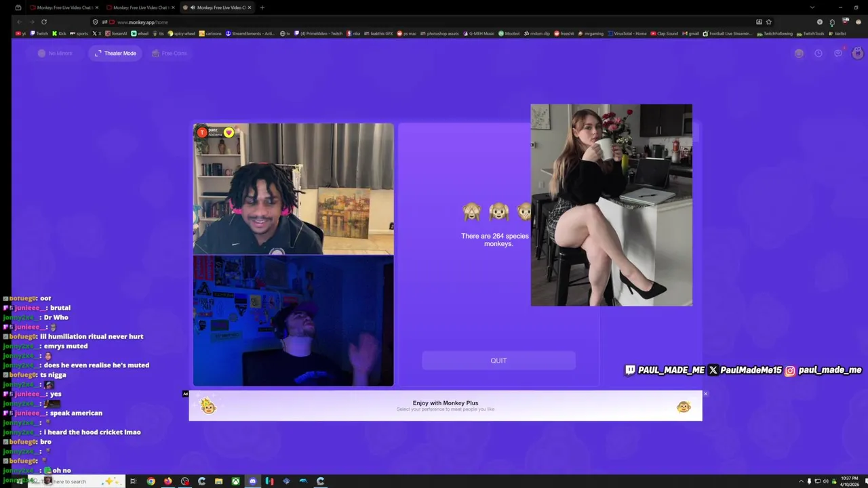This screenshot has height=488, width=868.
Task: Open the Clap Sound bookmark
Action: coord(665,33)
